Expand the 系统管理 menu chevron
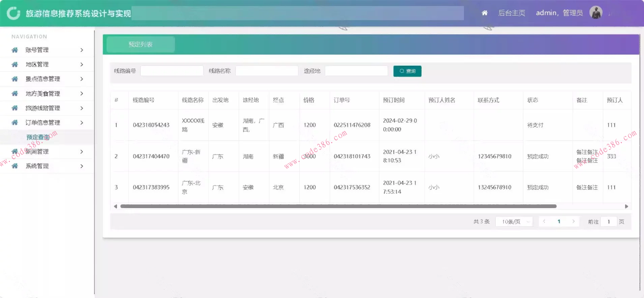The height and width of the screenshot is (298, 644). (82, 166)
